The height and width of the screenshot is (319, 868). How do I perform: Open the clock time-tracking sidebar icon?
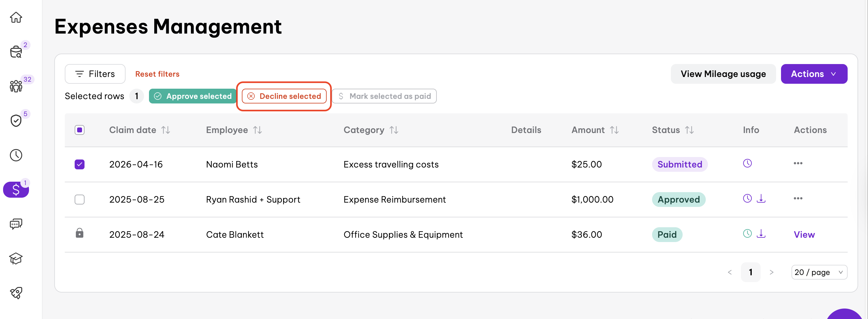pos(16,155)
